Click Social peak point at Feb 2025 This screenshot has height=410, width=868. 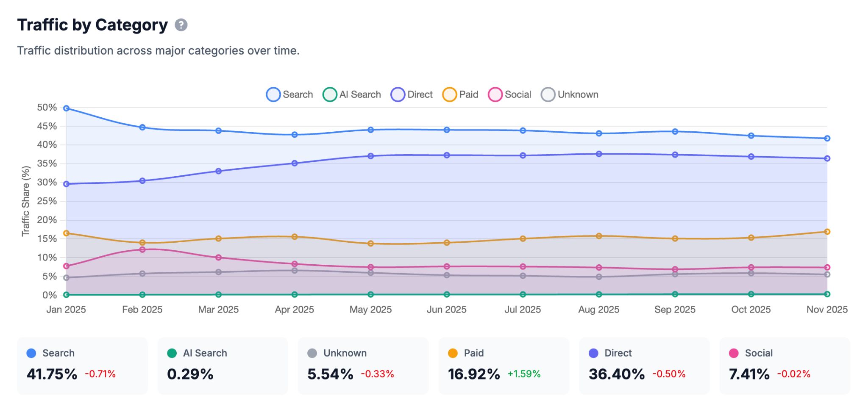click(x=142, y=250)
